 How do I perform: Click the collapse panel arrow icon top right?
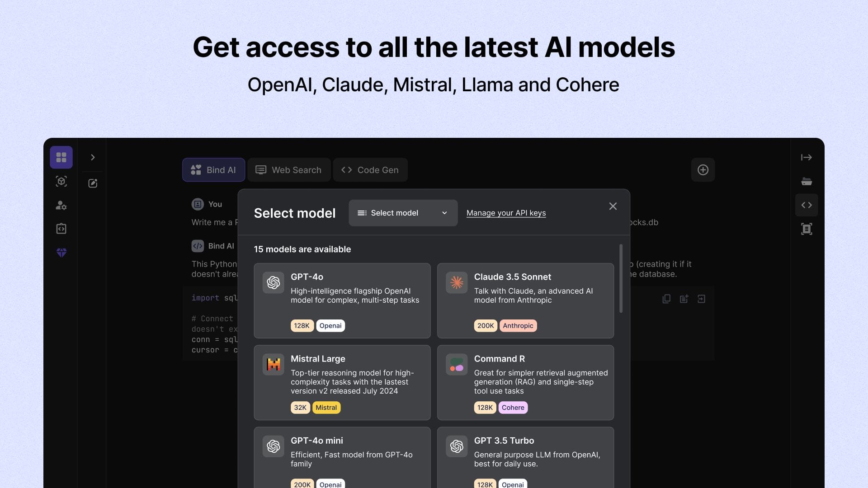[806, 157]
